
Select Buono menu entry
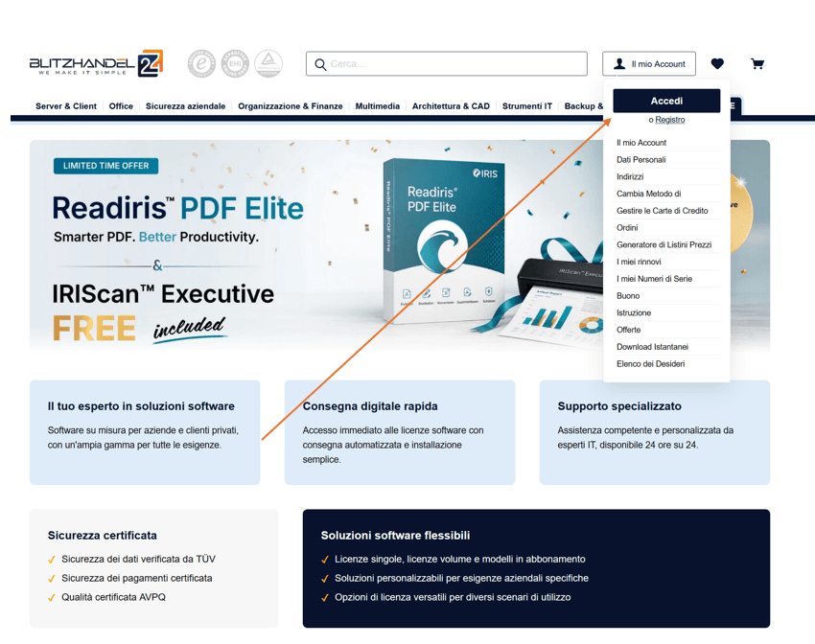pos(628,295)
